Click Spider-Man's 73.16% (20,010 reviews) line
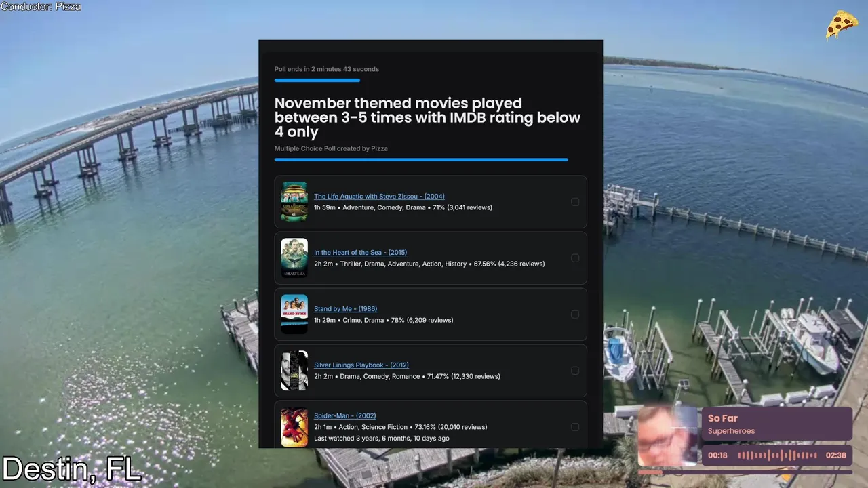 click(401, 427)
